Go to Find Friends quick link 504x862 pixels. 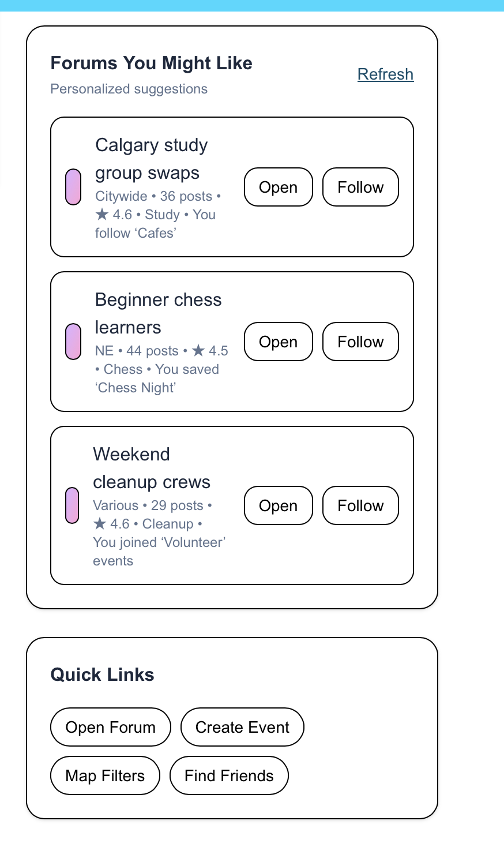coord(229,775)
